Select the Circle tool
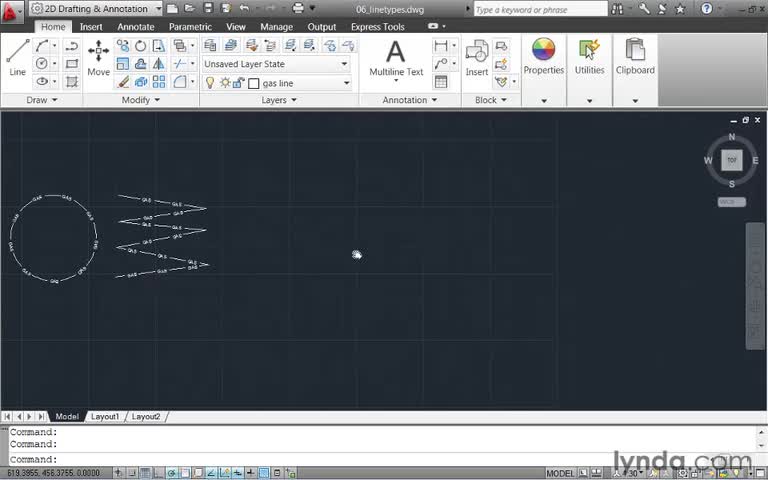Screen dimensions: 768x480 (x=42, y=64)
